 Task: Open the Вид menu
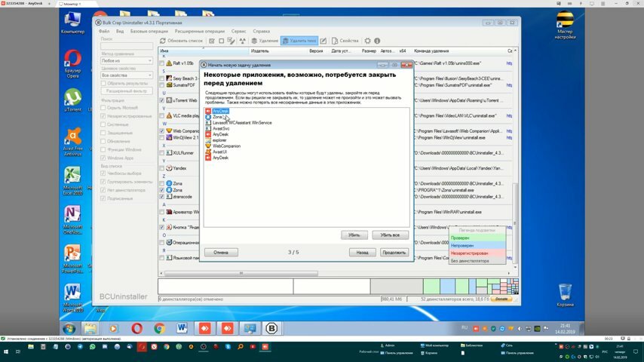[x=119, y=31]
